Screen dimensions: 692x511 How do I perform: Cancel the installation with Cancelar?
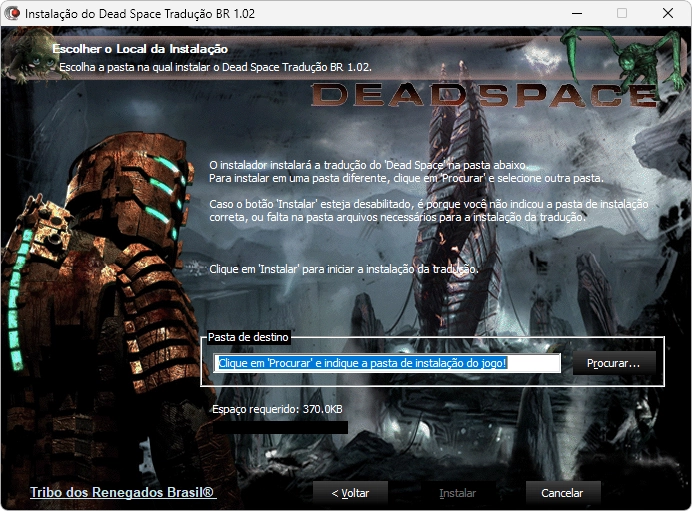pyautogui.click(x=563, y=493)
